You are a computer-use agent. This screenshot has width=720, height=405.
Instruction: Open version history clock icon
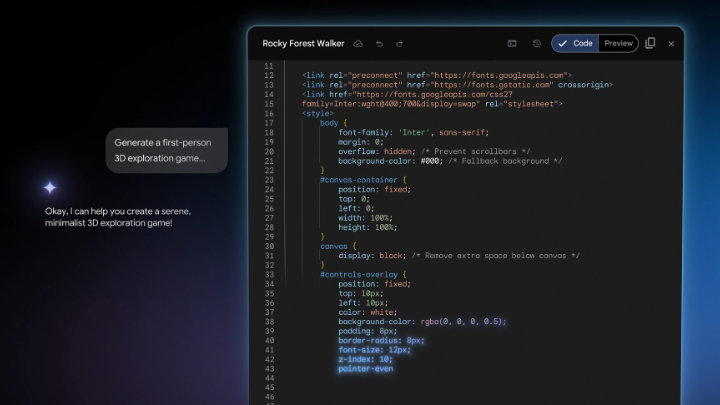pos(536,44)
